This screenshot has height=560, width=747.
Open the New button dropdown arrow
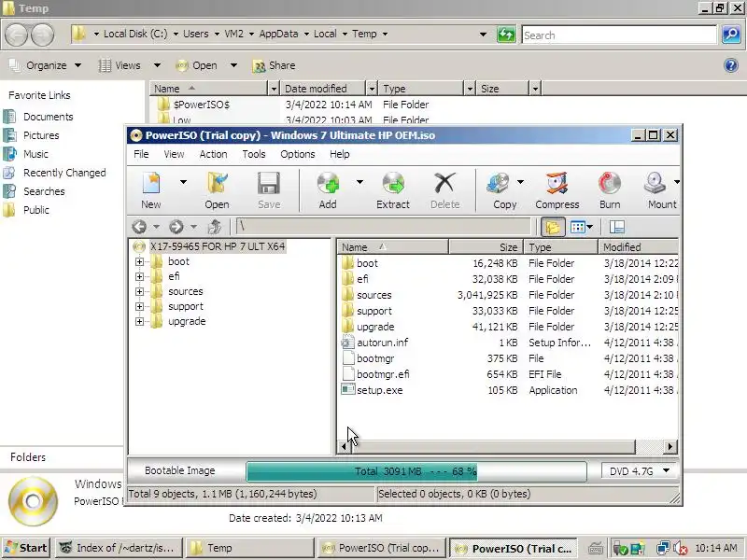point(183,181)
